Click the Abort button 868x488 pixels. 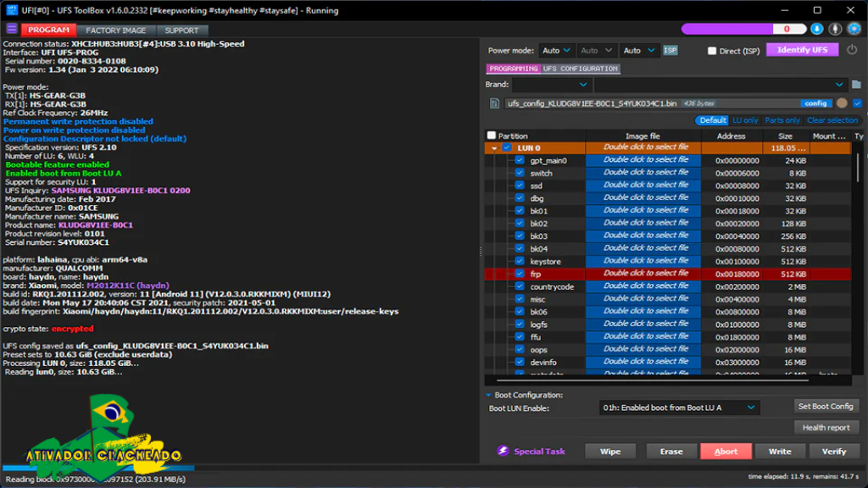point(726,452)
